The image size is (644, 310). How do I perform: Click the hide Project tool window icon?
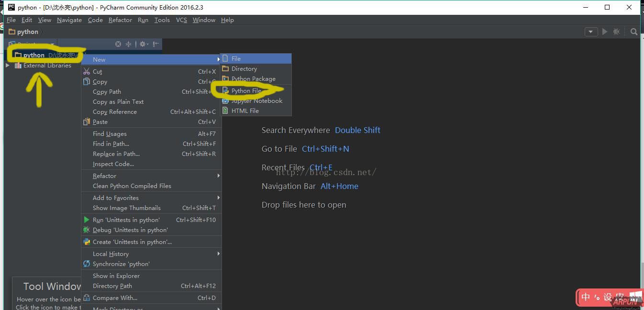pyautogui.click(x=156, y=44)
